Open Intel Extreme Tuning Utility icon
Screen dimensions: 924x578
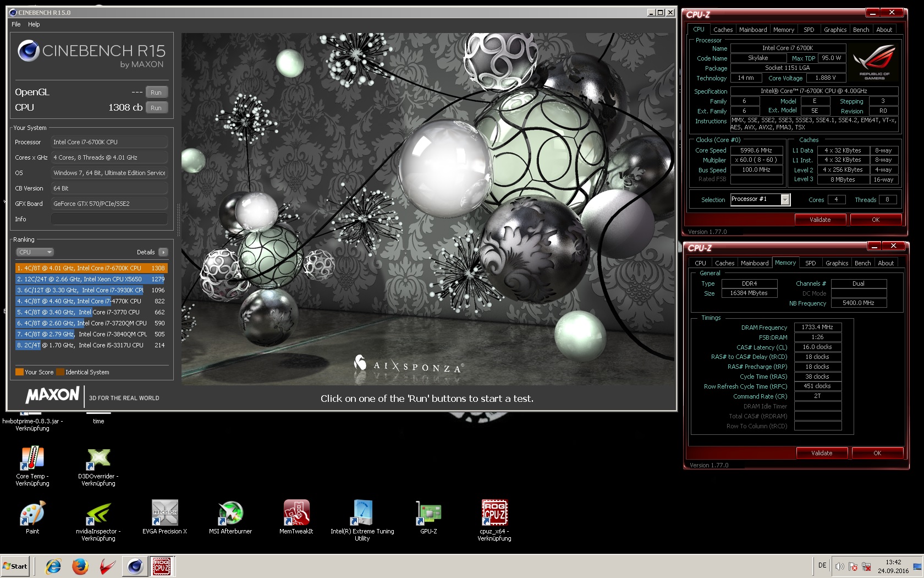tap(362, 521)
